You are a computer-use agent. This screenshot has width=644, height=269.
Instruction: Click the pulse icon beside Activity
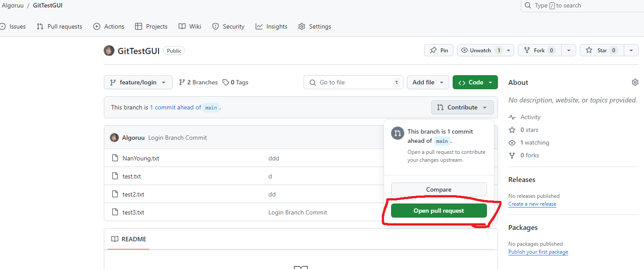[x=512, y=117]
